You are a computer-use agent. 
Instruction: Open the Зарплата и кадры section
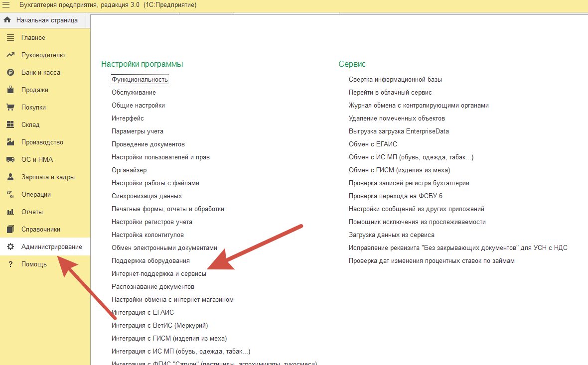click(x=47, y=177)
